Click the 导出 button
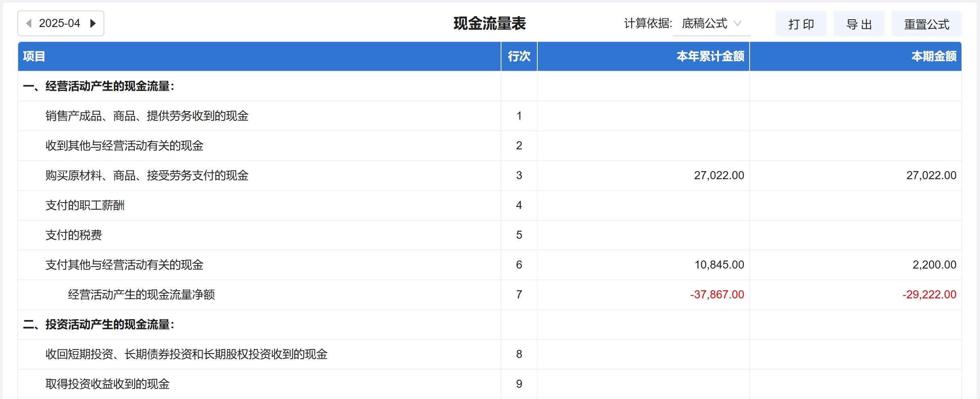Image resolution: width=980 pixels, height=399 pixels. (x=859, y=24)
